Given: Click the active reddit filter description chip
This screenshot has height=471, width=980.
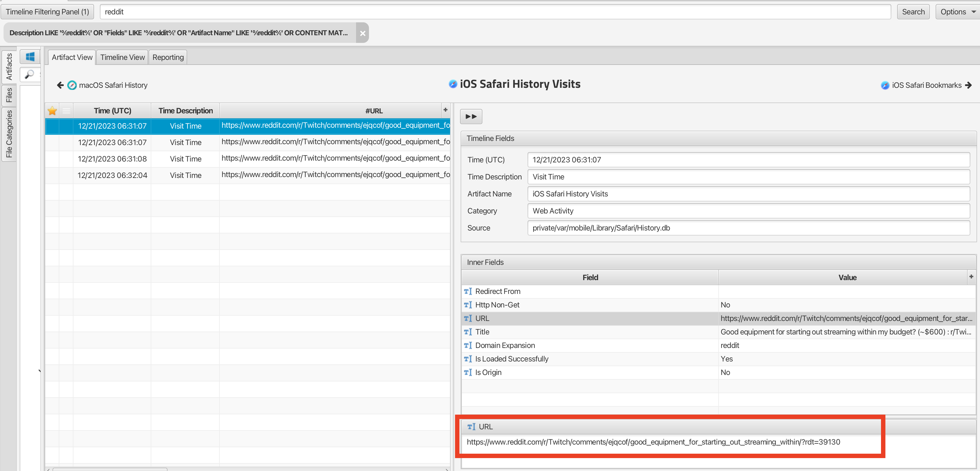Looking at the screenshot, I should 179,33.
